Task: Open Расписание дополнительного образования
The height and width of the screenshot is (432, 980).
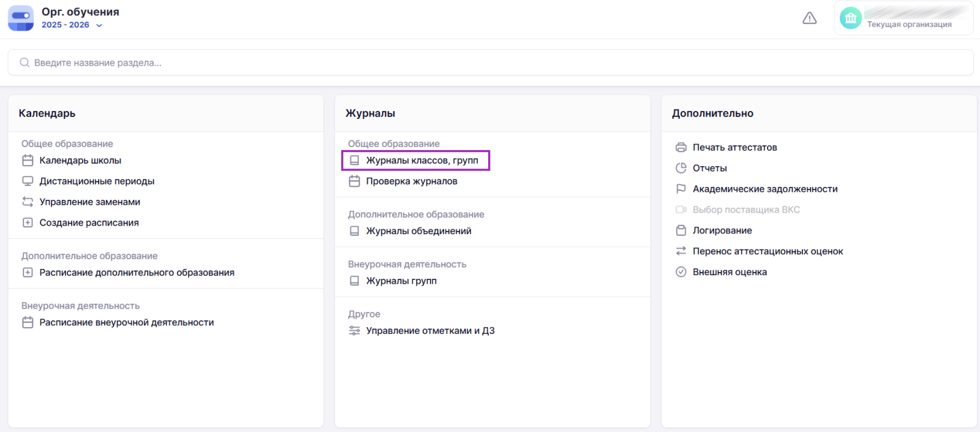Action: 137,273
